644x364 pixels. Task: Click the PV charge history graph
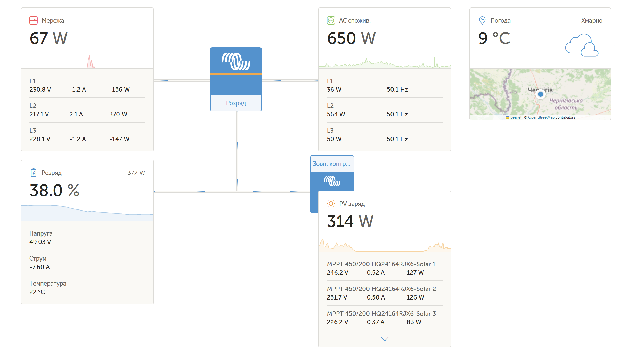click(385, 245)
